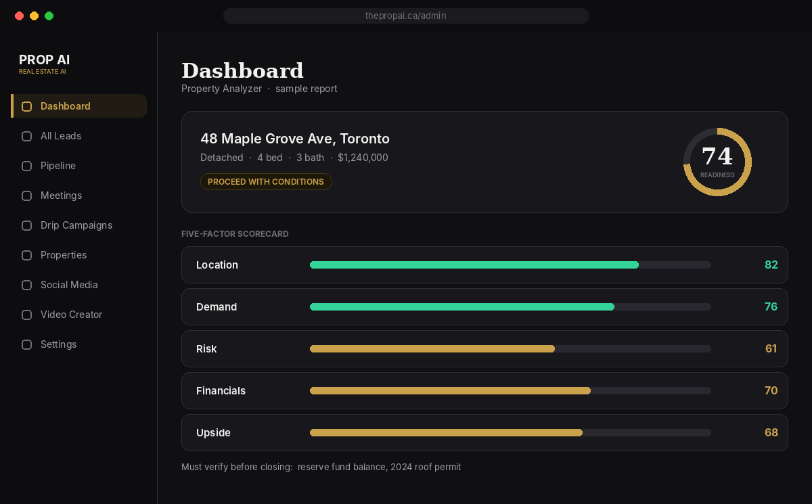Open Drip Campaigns page
The width and height of the screenshot is (812, 504).
coord(76,225)
